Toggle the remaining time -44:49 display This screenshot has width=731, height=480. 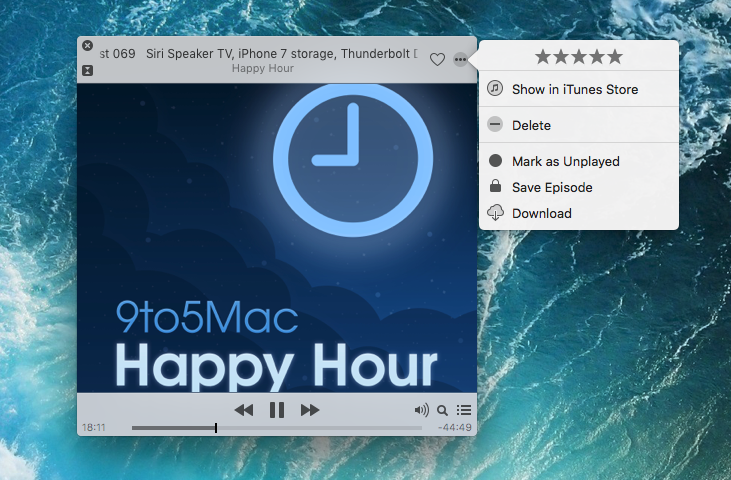454,428
